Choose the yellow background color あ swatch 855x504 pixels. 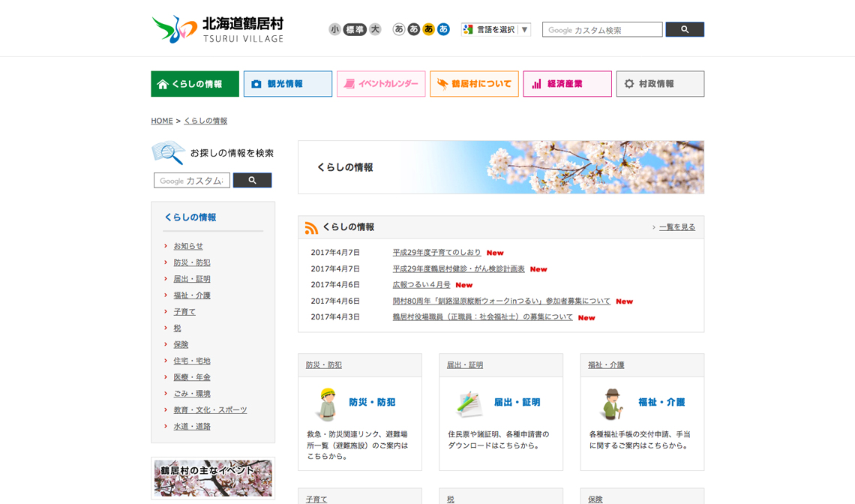(428, 29)
